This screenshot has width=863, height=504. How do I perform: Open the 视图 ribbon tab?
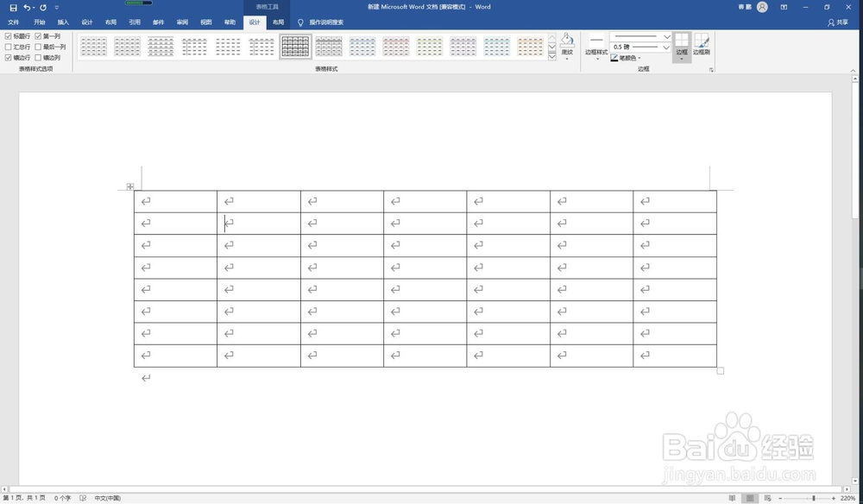(x=206, y=22)
